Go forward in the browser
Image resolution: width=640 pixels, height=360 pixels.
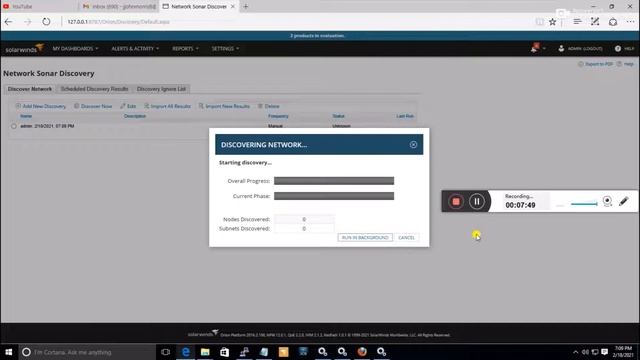point(27,22)
